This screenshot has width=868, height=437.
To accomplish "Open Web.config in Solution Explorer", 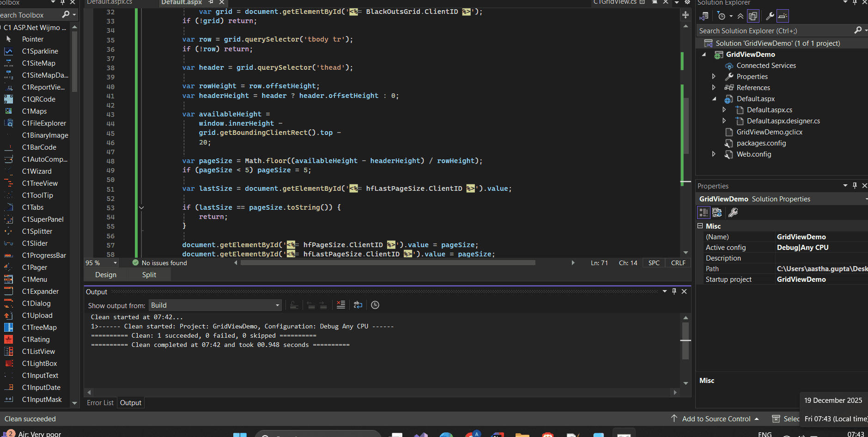I will tap(753, 154).
